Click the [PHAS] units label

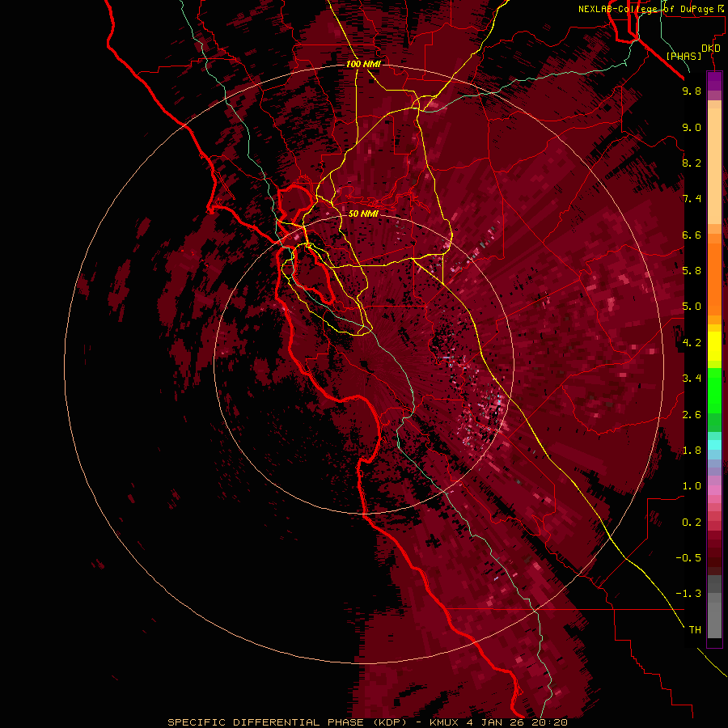(x=684, y=56)
